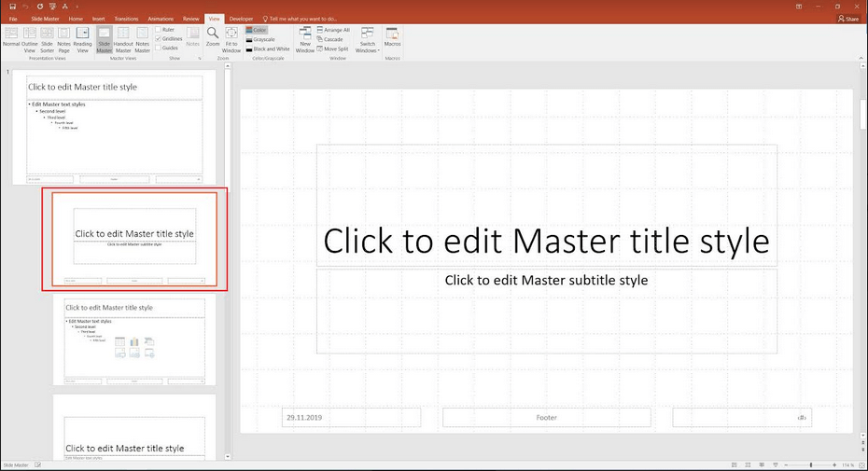Click Move Split
This screenshot has width=868, height=471.
(332, 48)
